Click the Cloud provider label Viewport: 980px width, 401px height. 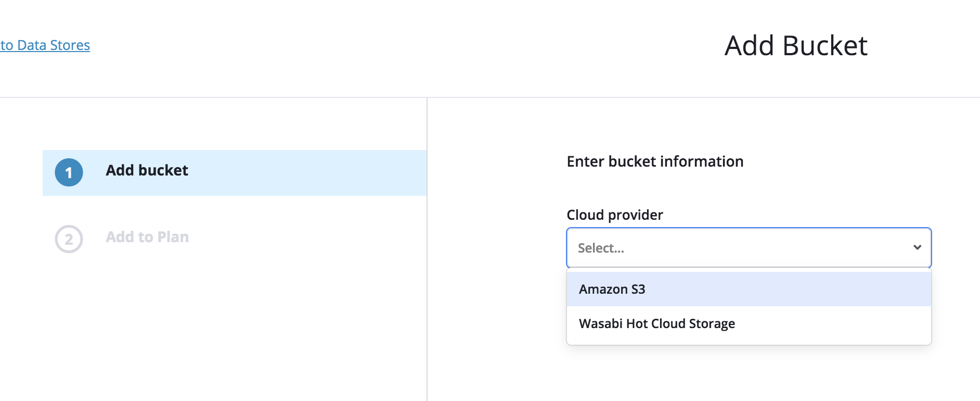coord(614,215)
